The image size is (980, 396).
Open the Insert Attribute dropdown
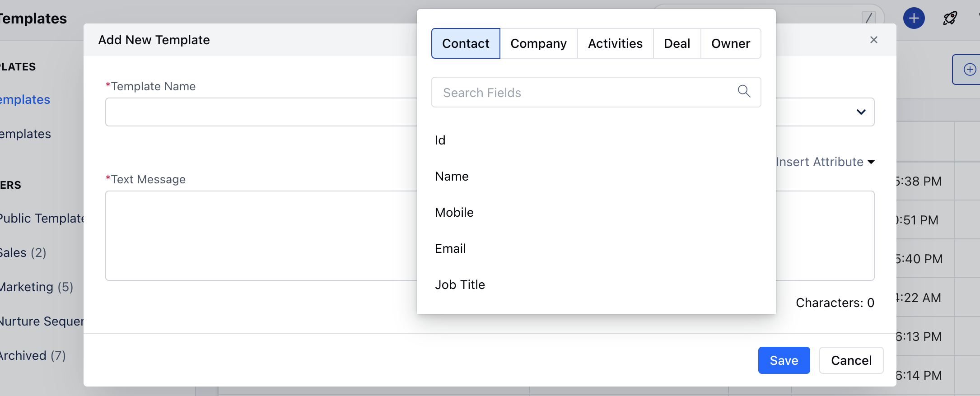pos(825,162)
